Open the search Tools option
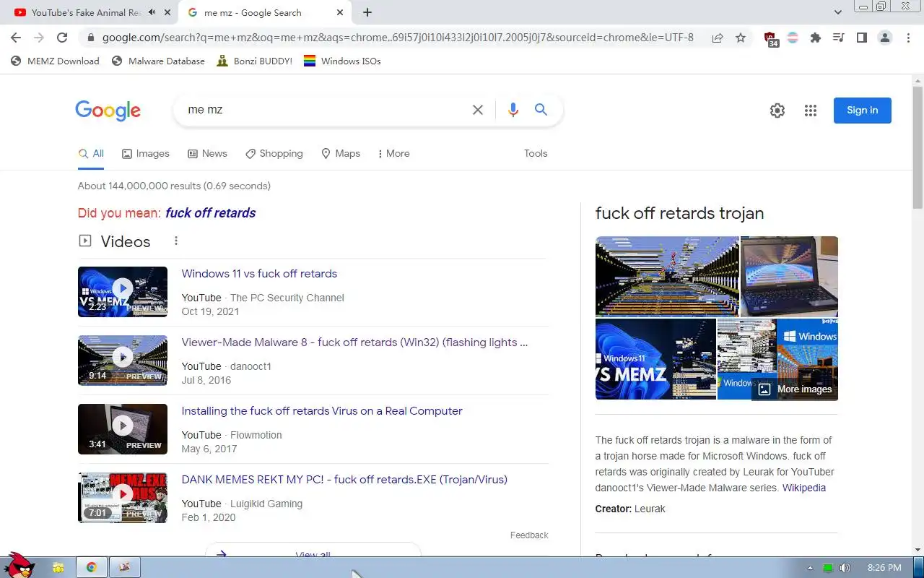Screen dimensions: 924x578 (x=536, y=154)
